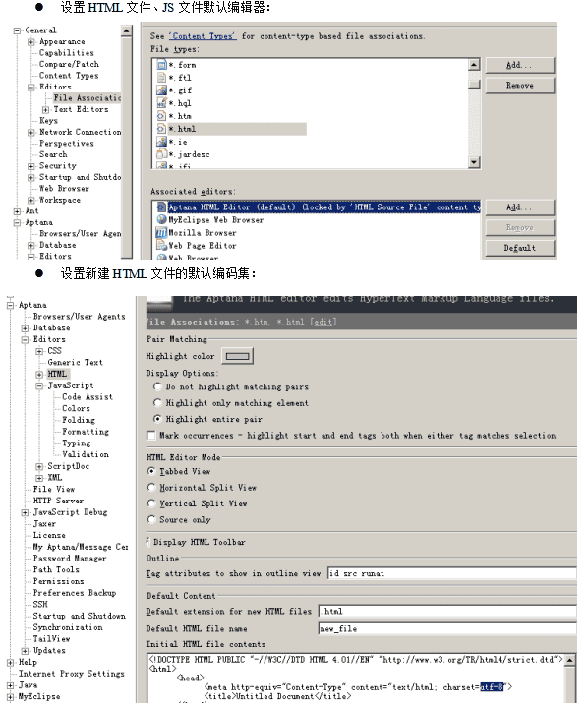Expand the CSS editors node
Image resolution: width=588 pixels, height=709 pixels.
(39, 351)
